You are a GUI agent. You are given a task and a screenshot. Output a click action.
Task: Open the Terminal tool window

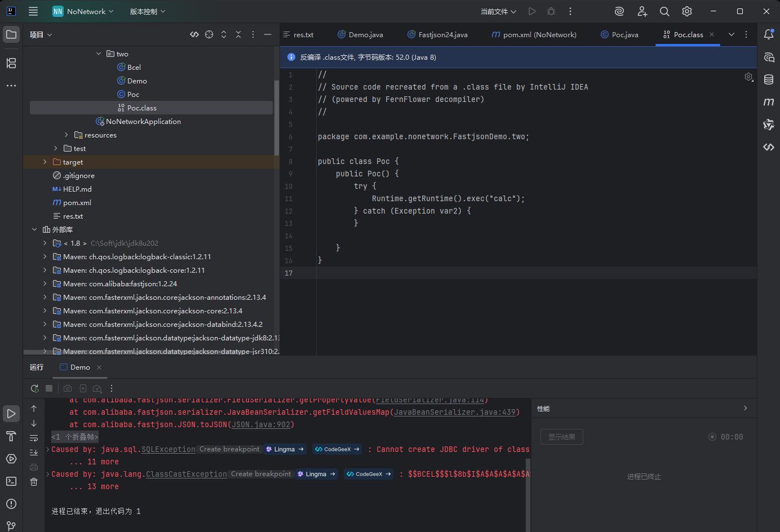coord(11,481)
